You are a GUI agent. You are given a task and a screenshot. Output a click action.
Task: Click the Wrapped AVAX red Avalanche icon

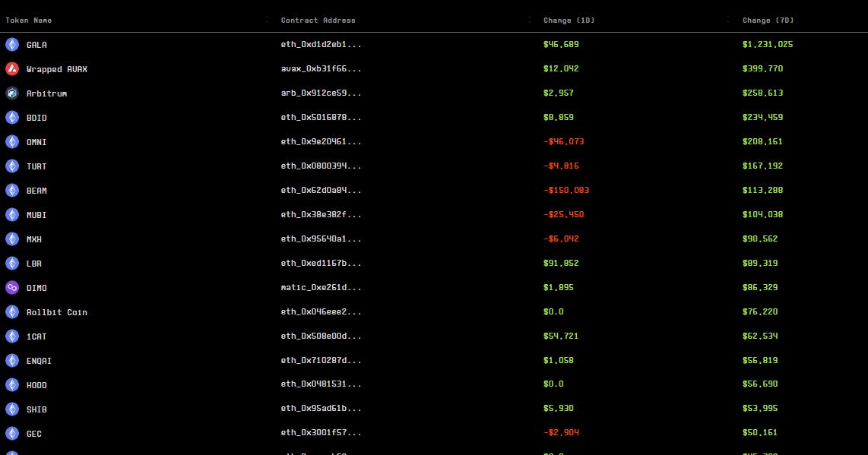[x=12, y=68]
